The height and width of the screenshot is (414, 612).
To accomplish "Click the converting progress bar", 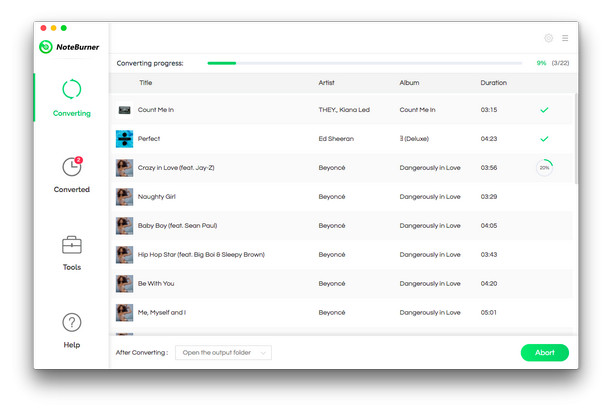I will click(365, 63).
